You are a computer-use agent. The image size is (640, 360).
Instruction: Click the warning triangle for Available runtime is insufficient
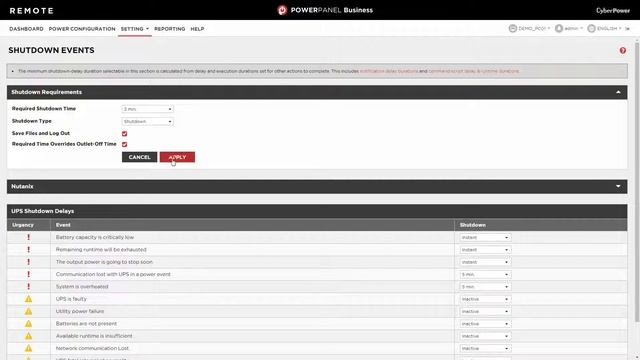pos(29,336)
